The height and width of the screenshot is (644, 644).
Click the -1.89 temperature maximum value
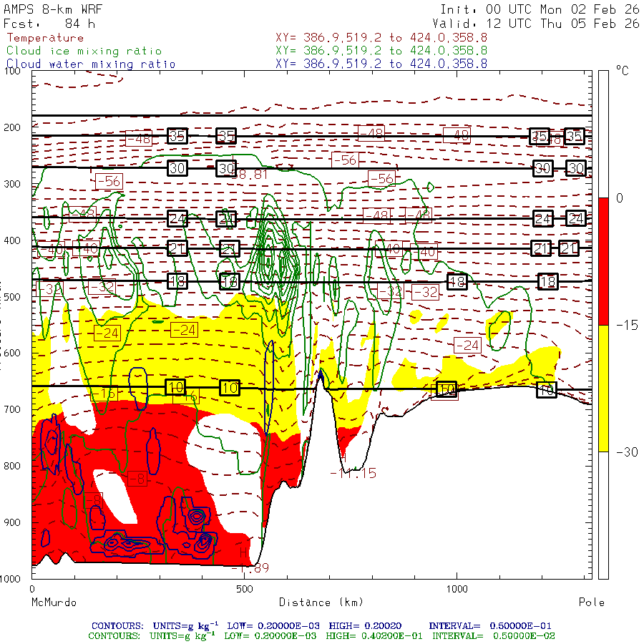[250, 568]
